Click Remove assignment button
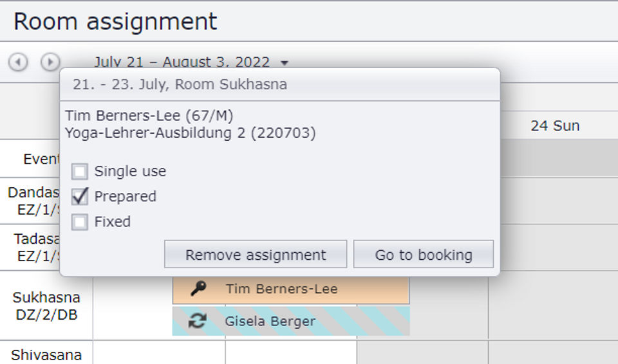The image size is (618, 364). [256, 255]
